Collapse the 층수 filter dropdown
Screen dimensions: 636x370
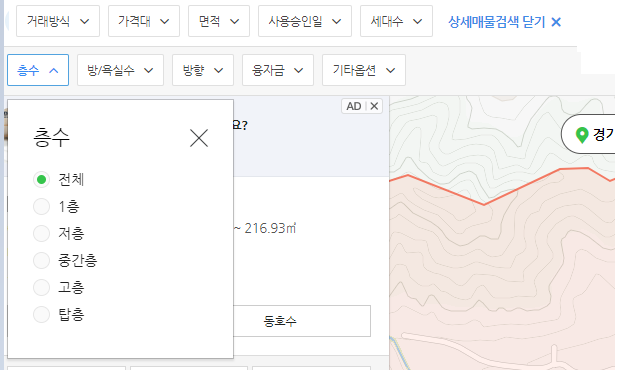click(x=38, y=70)
